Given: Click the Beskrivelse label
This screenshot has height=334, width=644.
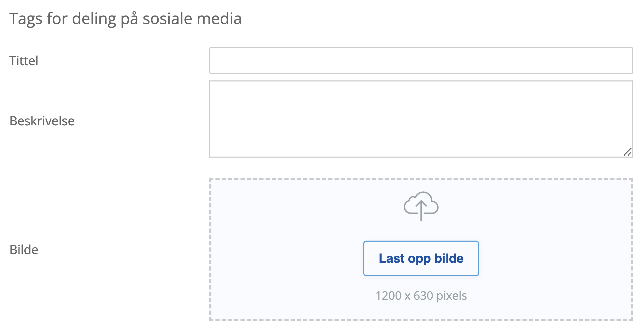Looking at the screenshot, I should pos(42,121).
